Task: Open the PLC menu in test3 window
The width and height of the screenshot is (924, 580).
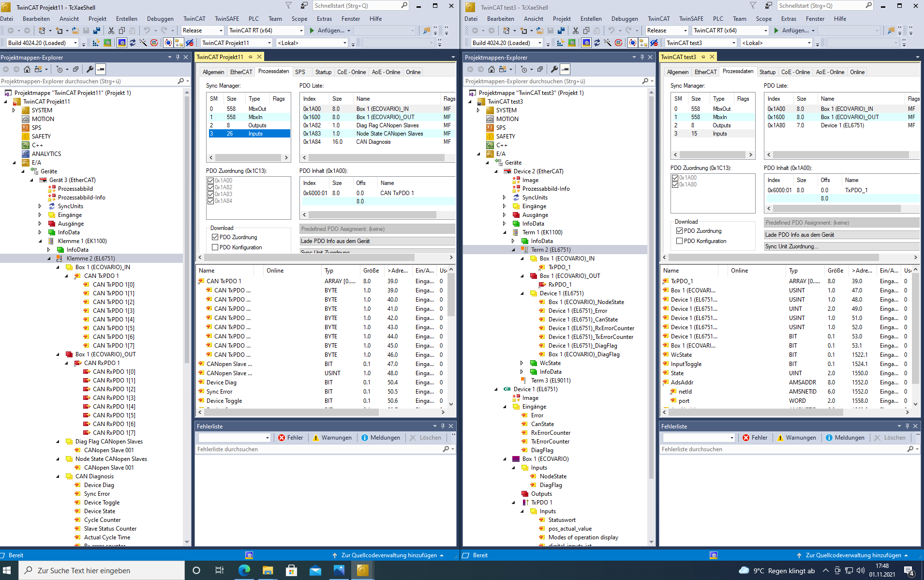Action: click(x=718, y=19)
